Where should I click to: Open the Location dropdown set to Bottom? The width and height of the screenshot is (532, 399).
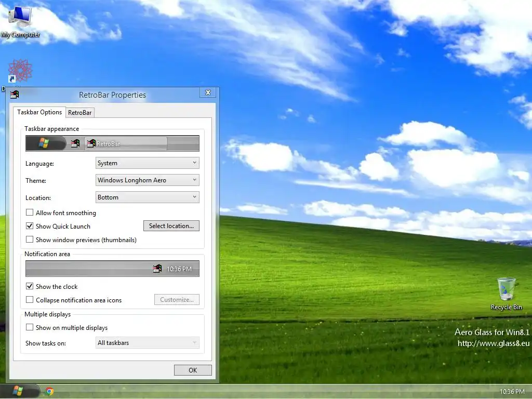click(147, 197)
